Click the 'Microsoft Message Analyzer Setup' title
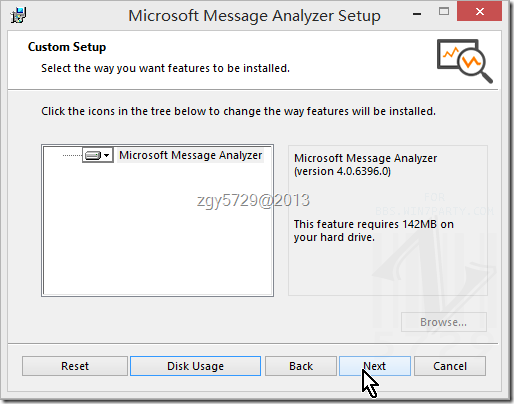Viewport: 514px width, 404px height. click(254, 16)
